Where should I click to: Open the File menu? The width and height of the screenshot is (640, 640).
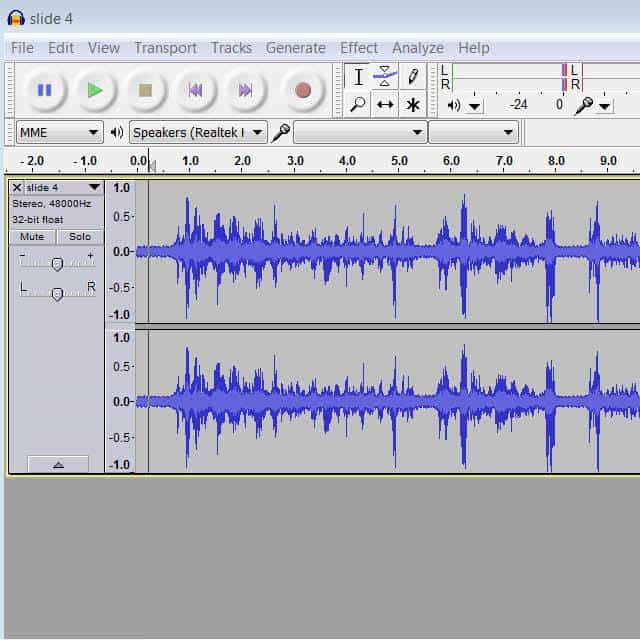click(22, 48)
